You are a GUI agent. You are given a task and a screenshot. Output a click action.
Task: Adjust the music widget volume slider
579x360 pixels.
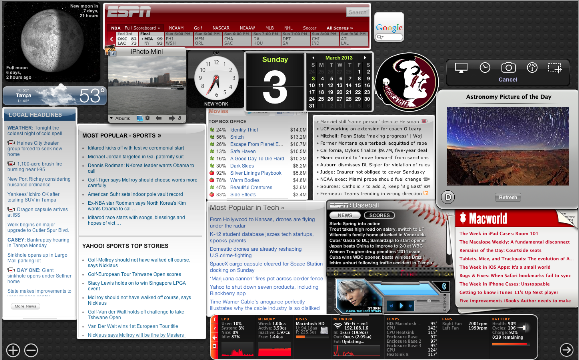coord(428,301)
